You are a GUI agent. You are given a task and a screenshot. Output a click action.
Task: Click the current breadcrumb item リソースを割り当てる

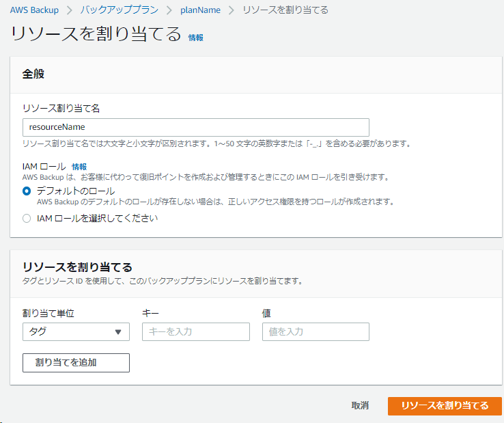coord(285,10)
